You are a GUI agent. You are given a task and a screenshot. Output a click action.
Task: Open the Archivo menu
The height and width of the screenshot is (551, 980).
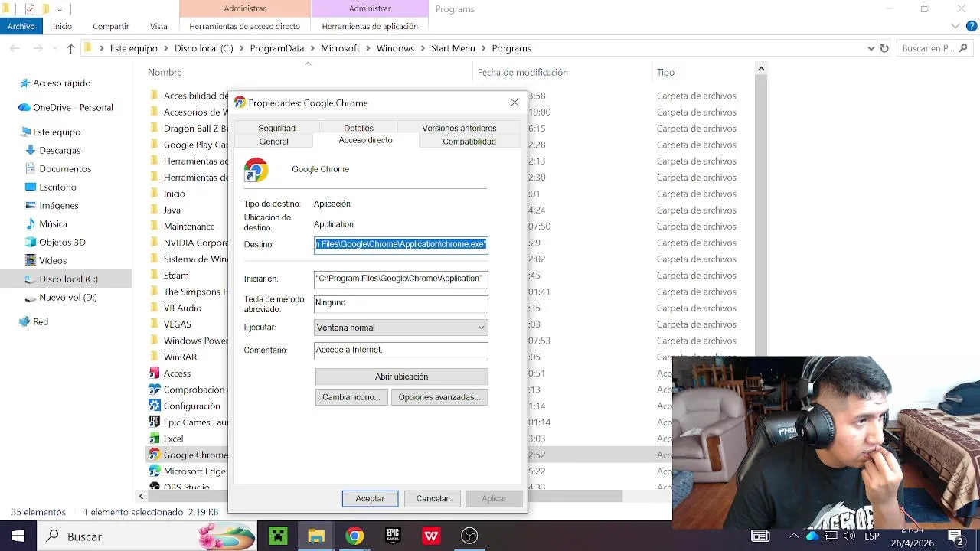[21, 26]
